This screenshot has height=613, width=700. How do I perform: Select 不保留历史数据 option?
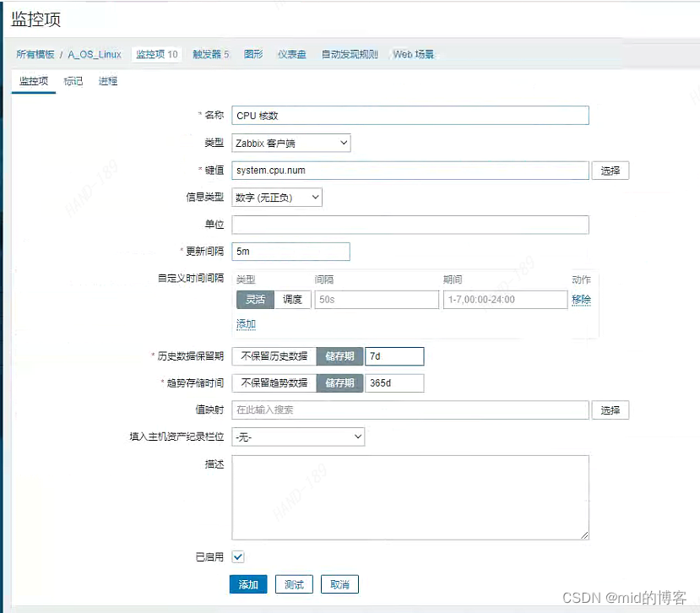click(274, 356)
